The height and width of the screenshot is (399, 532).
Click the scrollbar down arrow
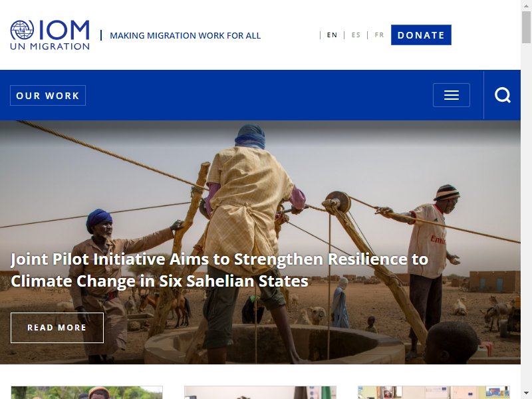coord(526,394)
